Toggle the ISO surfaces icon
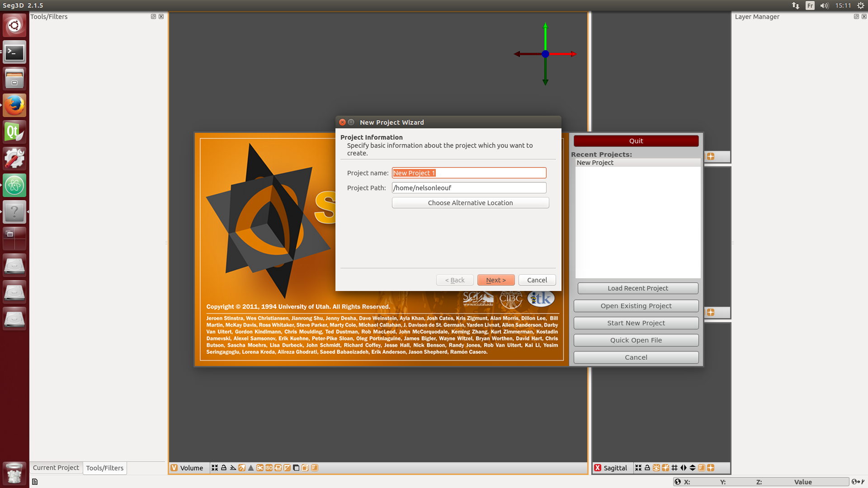The height and width of the screenshot is (488, 868). click(x=269, y=468)
